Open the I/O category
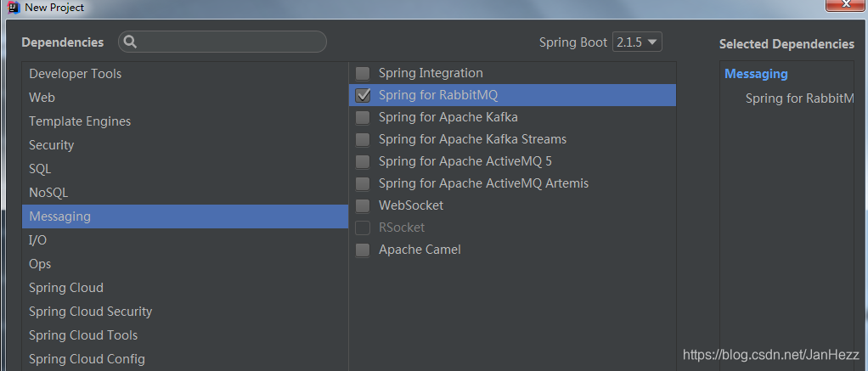This screenshot has width=868, height=371. click(185, 240)
